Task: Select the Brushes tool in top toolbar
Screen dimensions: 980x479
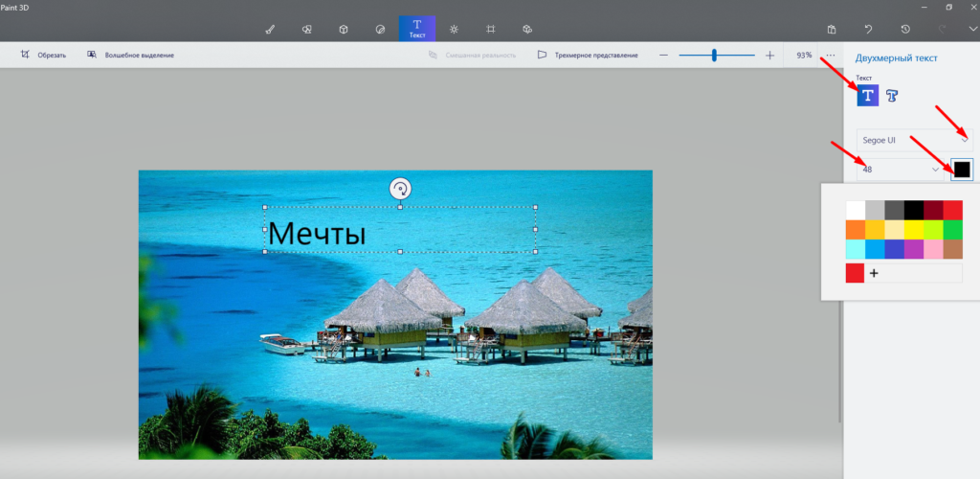Action: click(270, 29)
